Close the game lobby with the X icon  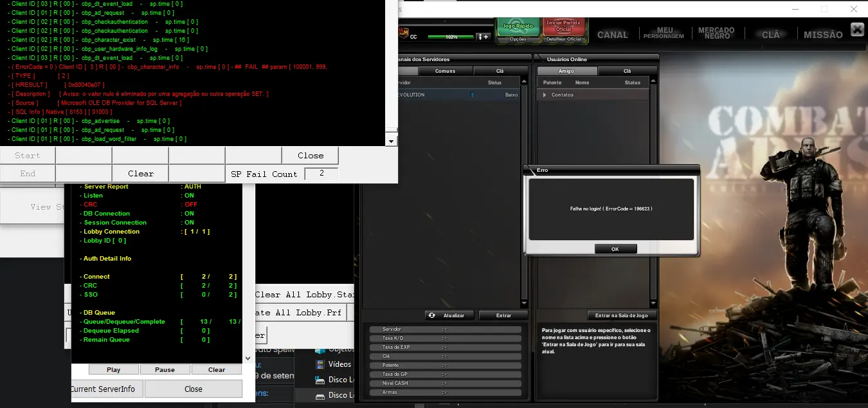tap(857, 30)
